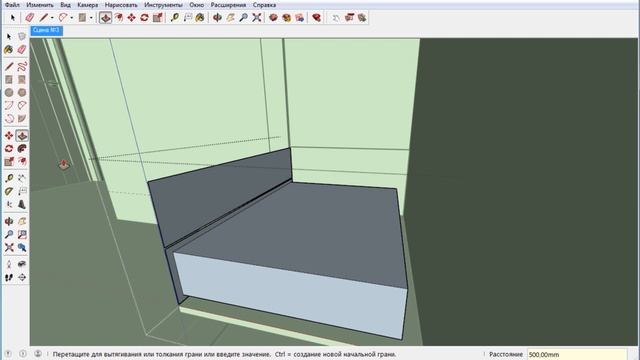640x360 pixels.
Task: Open the Камера menu
Action: [x=87, y=5]
